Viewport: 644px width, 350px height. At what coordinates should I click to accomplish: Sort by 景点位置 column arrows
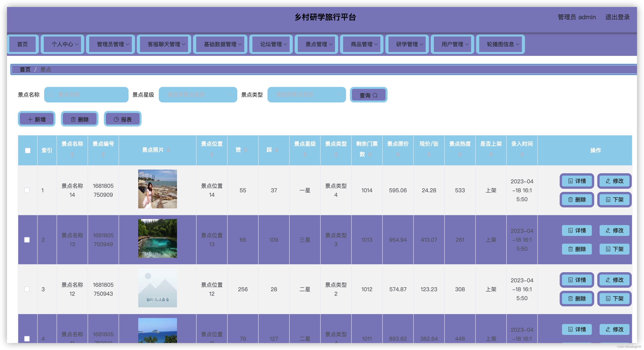tap(212, 155)
